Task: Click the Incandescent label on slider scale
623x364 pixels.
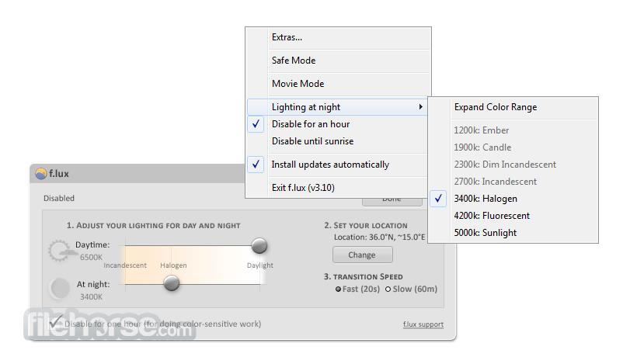Action: pyautogui.click(x=125, y=265)
